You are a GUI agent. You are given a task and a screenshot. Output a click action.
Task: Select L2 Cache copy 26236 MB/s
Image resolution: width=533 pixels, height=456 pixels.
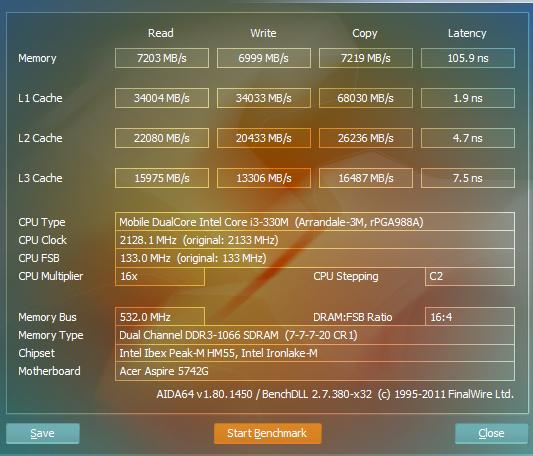[x=366, y=138]
